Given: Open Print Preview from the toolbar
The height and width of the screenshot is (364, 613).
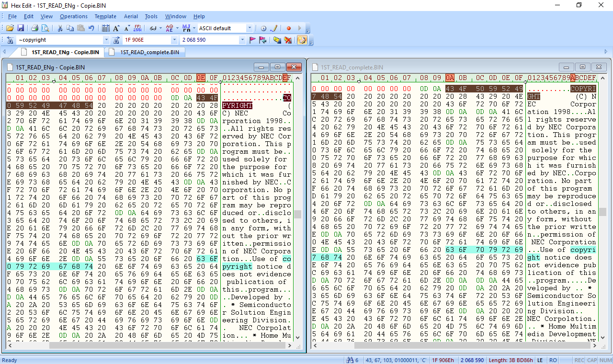Looking at the screenshot, I should click(x=45, y=28).
